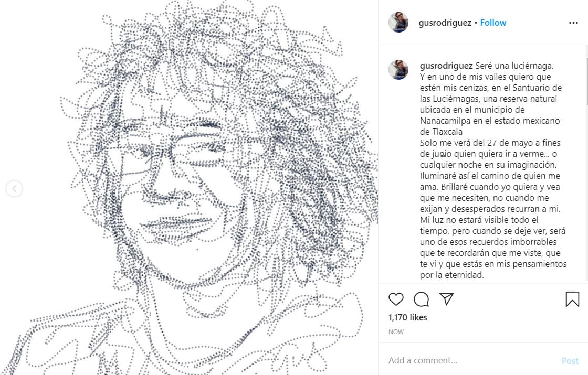View the 1,170 likes list
This screenshot has height=375, width=588.
click(407, 317)
